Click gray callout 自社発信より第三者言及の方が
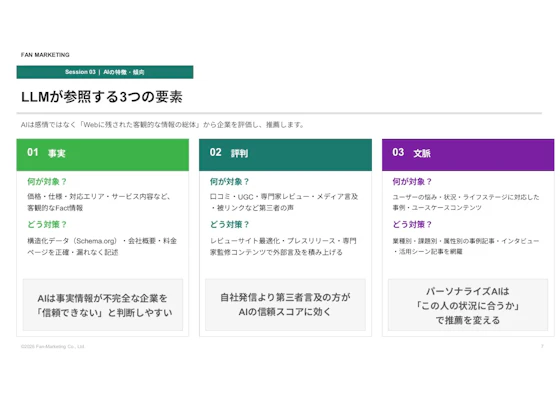The height and width of the screenshot is (396, 560). pos(285,305)
